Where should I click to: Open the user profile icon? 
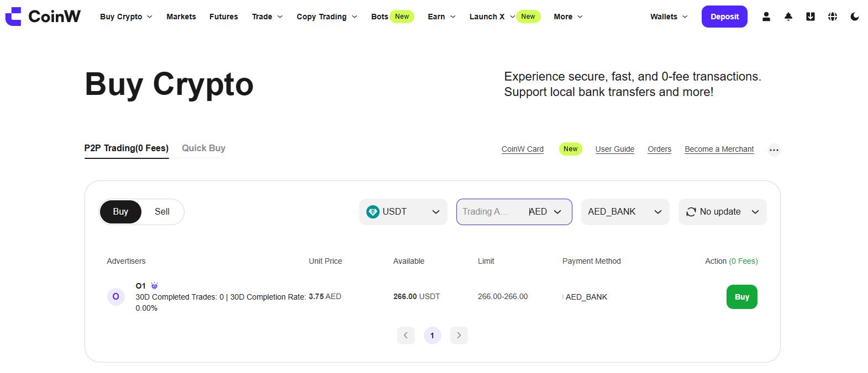[766, 17]
